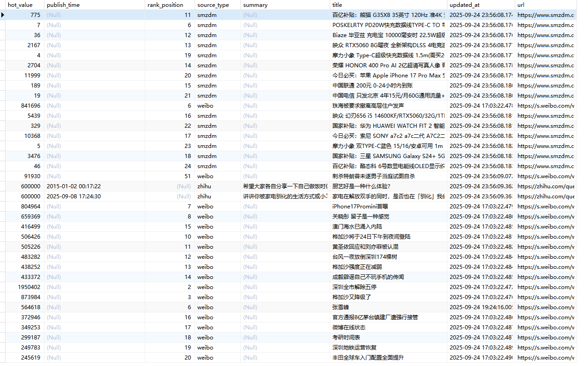Screen dimensions: 588x366
Task: Click the url cell in 深圳全市解除五停 row
Action: click(545, 287)
